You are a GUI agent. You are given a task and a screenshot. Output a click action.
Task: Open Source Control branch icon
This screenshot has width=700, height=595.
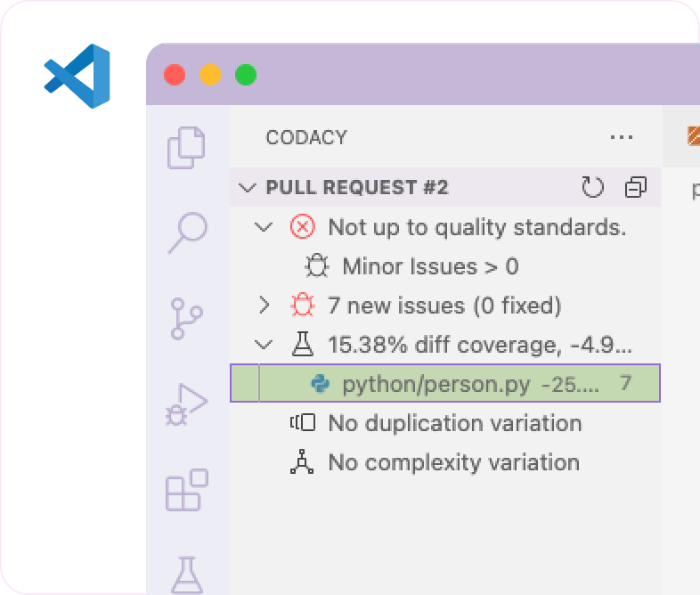coord(186,319)
